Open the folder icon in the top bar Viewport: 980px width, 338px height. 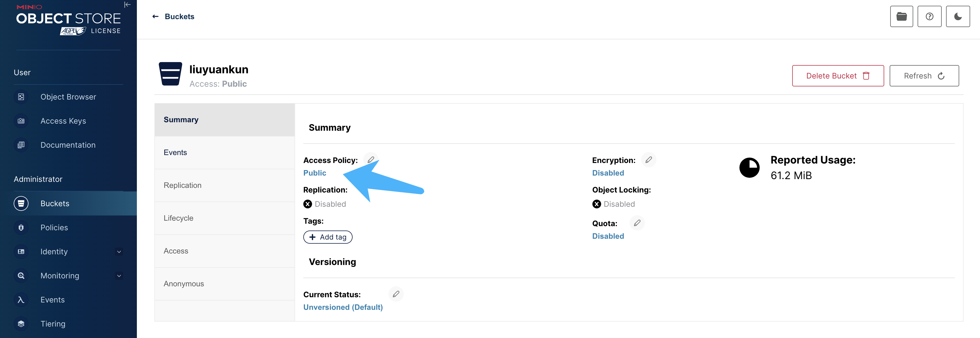pos(901,16)
